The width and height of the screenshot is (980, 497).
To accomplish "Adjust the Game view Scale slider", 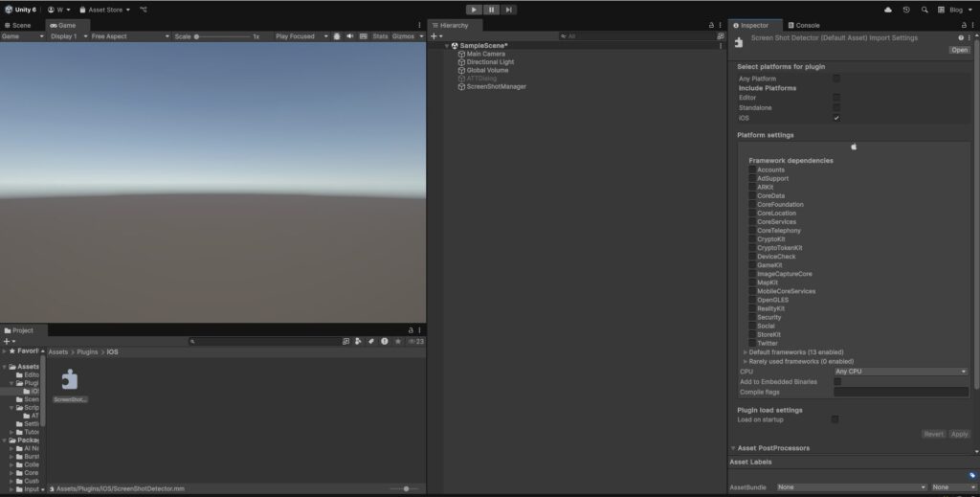I will 197,36.
